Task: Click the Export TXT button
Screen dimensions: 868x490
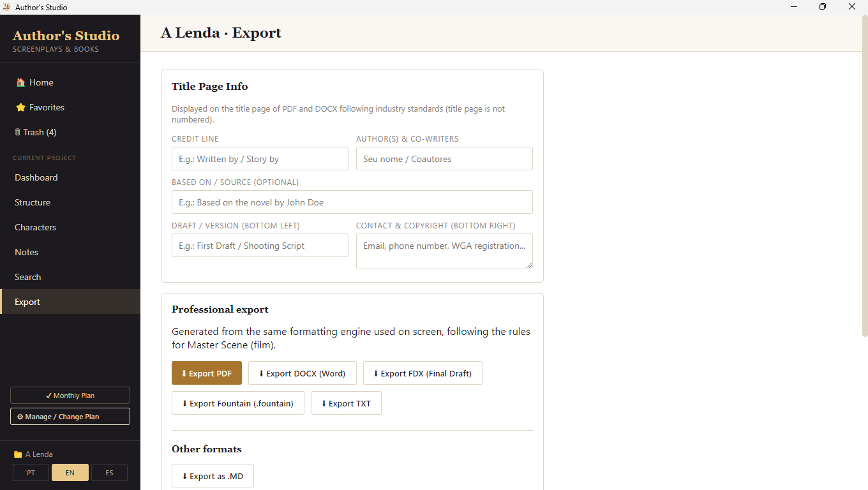Action: click(346, 403)
